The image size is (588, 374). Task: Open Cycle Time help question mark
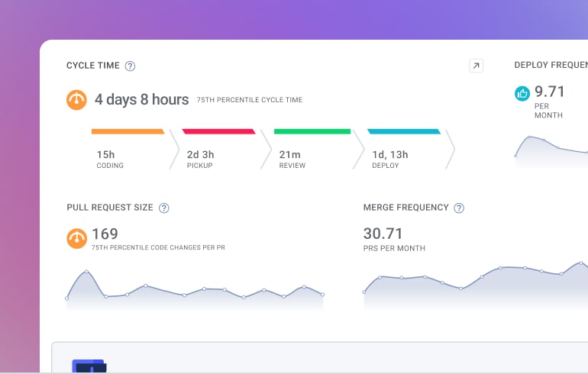(x=130, y=66)
